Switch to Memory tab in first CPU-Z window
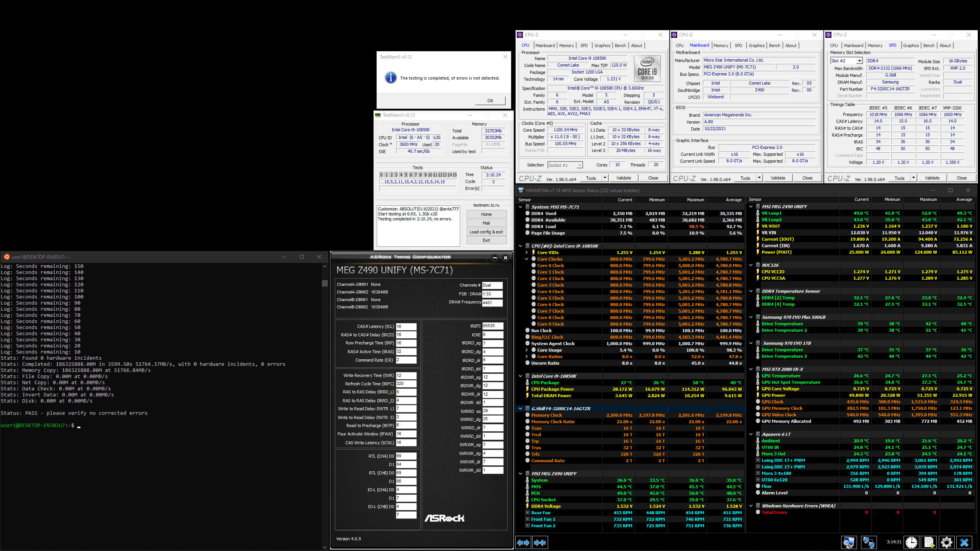 pos(567,46)
